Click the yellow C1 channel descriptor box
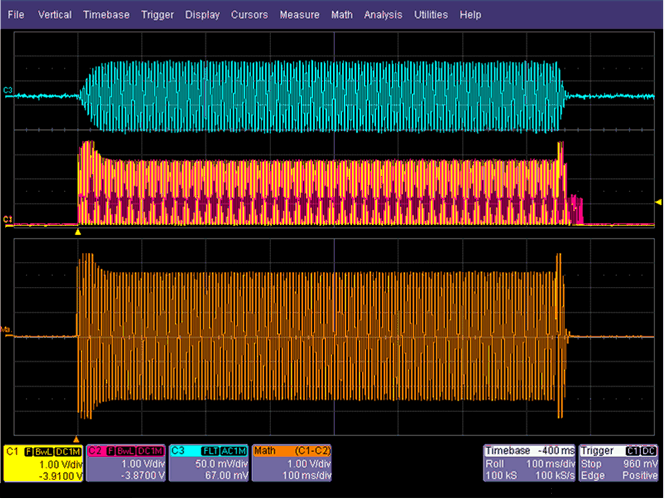The height and width of the screenshot is (499, 665). click(43, 464)
